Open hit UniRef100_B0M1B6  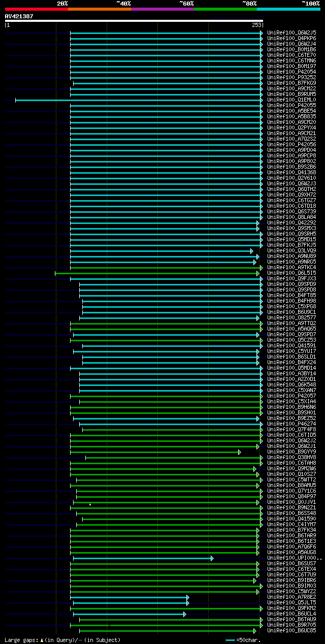291,49
